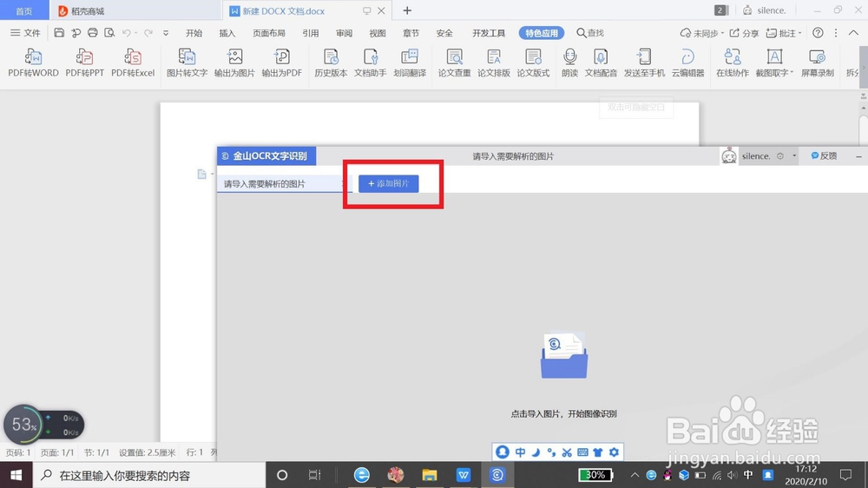The width and height of the screenshot is (868, 488).
Task: Open 文档配音 document dubbing
Action: point(601,63)
